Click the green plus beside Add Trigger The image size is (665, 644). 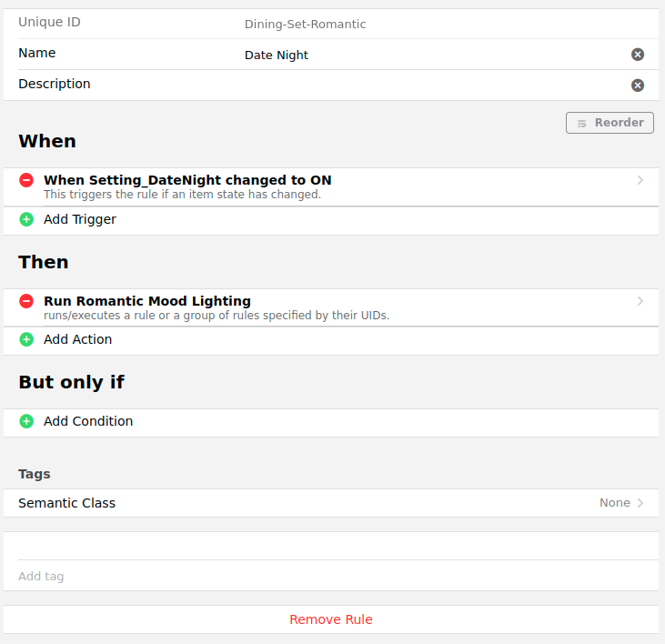(x=26, y=219)
